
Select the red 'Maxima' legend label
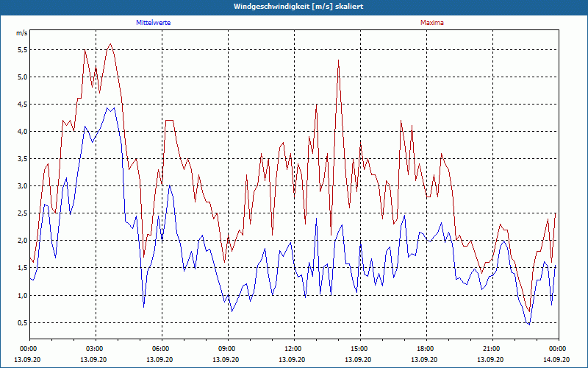[432, 23]
